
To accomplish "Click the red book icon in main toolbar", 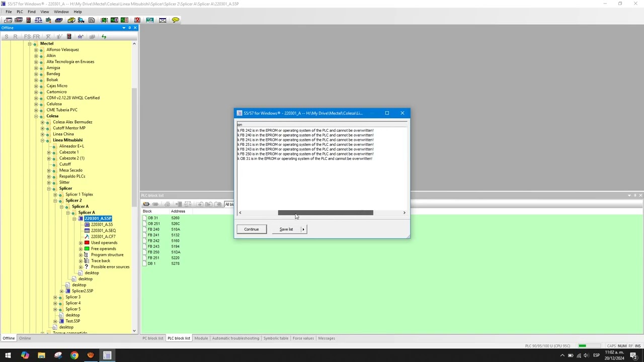I will coord(28,20).
